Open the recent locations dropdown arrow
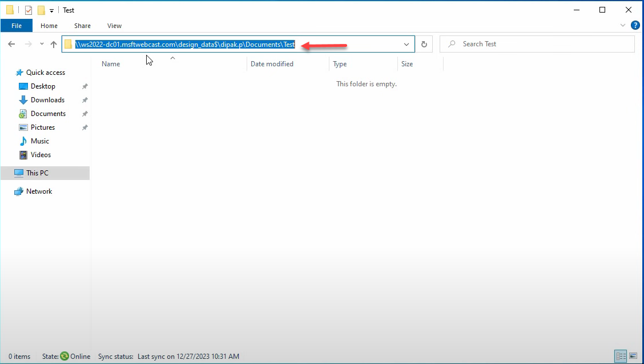The width and height of the screenshot is (644, 364). pyautogui.click(x=42, y=44)
